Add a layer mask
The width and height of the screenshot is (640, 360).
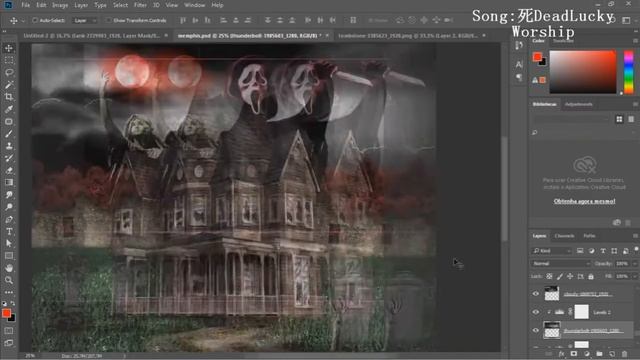[x=574, y=354]
